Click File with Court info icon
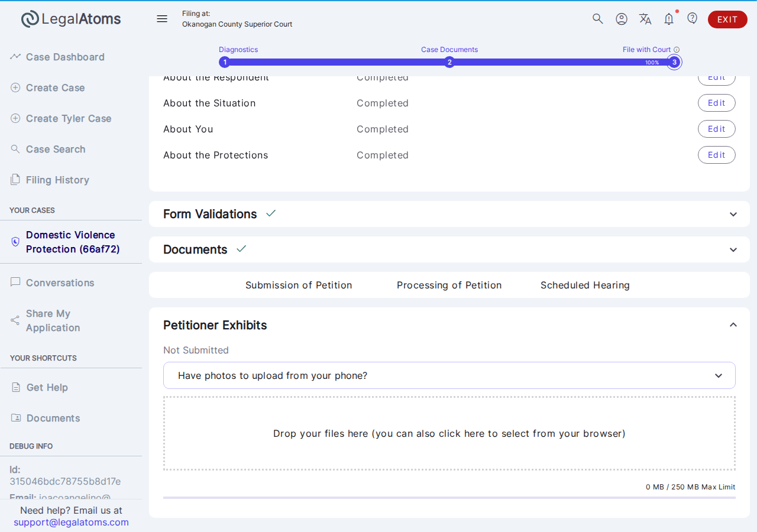 (x=677, y=50)
